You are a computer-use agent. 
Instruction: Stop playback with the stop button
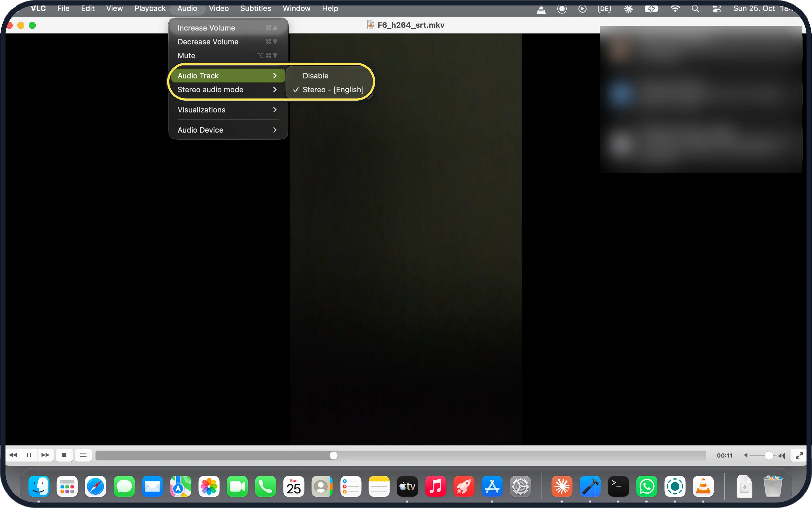point(64,455)
